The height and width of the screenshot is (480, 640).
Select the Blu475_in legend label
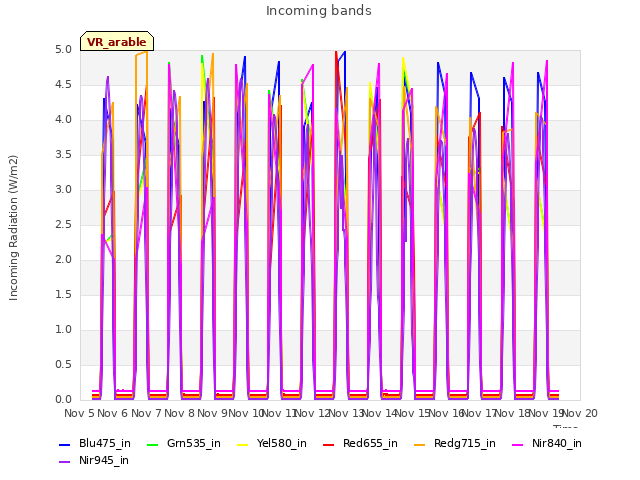tap(105, 444)
